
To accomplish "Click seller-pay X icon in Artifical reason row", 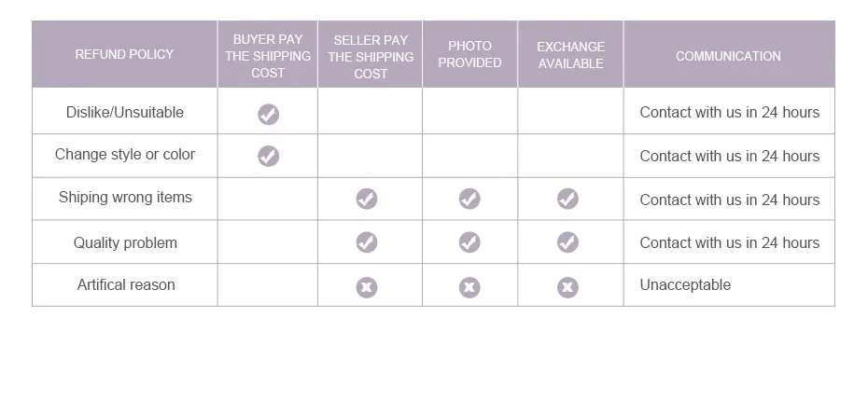I will pos(367,287).
